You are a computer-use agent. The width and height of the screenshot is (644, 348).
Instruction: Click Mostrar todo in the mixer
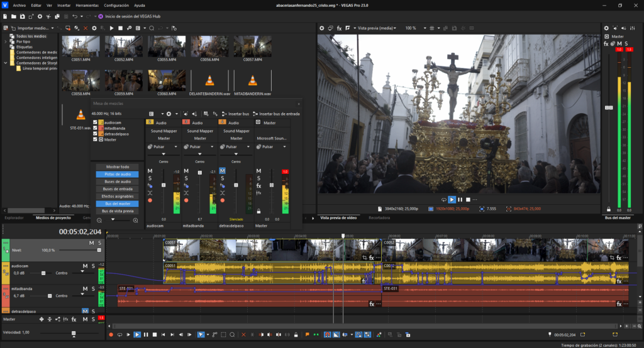[x=118, y=166]
